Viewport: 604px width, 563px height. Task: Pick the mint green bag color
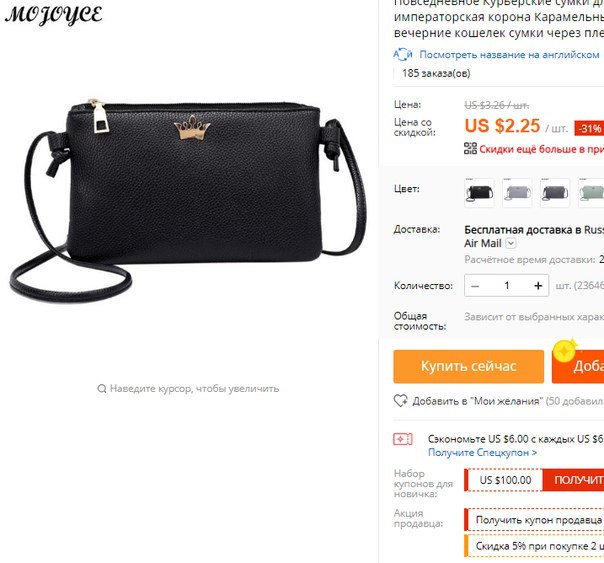pyautogui.click(x=591, y=193)
